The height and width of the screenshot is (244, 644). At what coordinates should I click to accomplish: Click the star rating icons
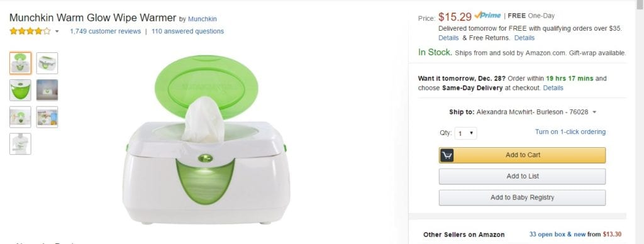30,31
